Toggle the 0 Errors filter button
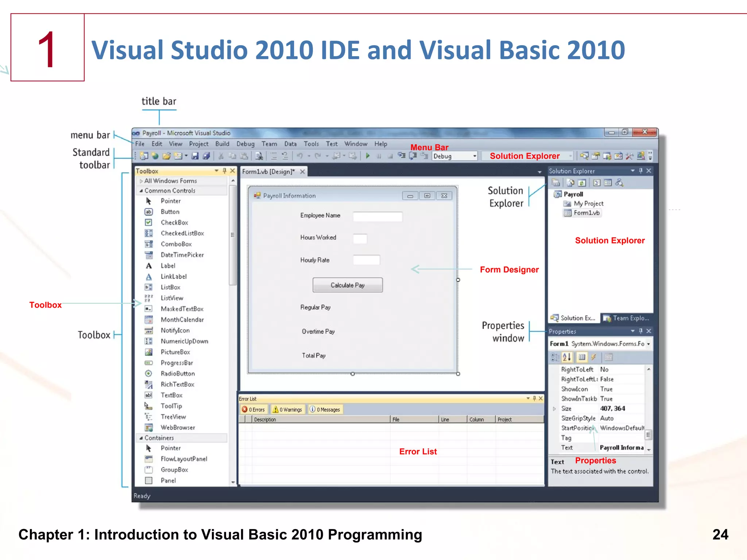 tap(253, 409)
